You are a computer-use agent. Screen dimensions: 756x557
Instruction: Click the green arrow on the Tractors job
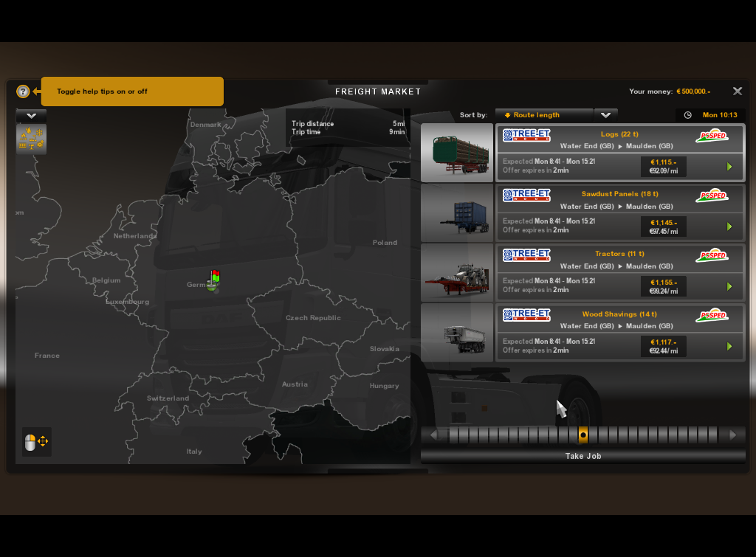pos(729,287)
